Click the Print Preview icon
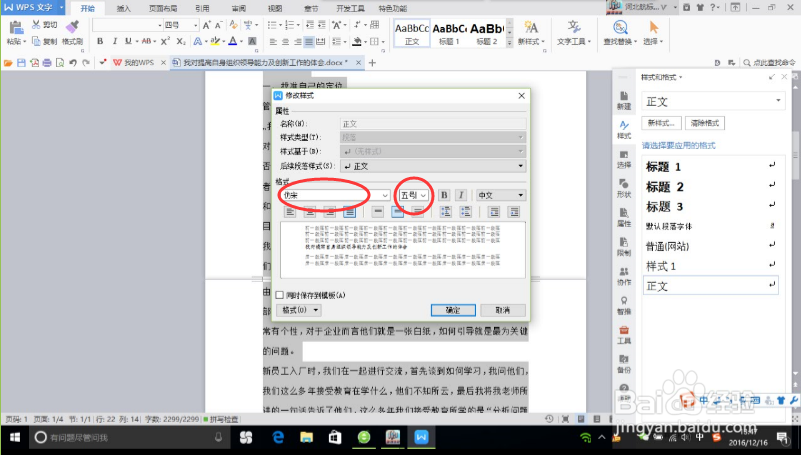Screen dimensions: 801x455 pos(60,62)
